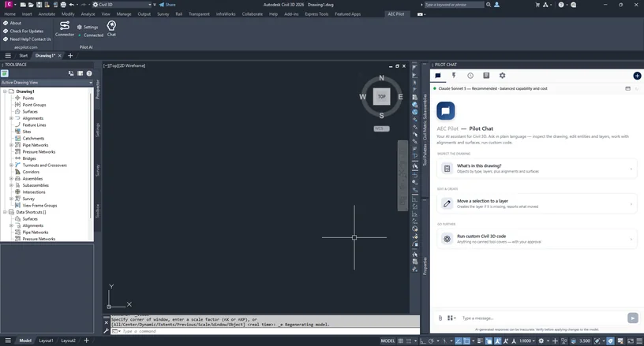This screenshot has height=346, width=644.
Task: Send the message with the arrow button
Action: pos(632,318)
